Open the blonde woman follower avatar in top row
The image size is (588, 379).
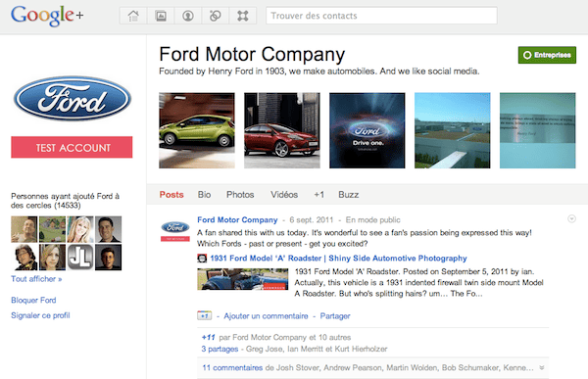tap(80, 229)
